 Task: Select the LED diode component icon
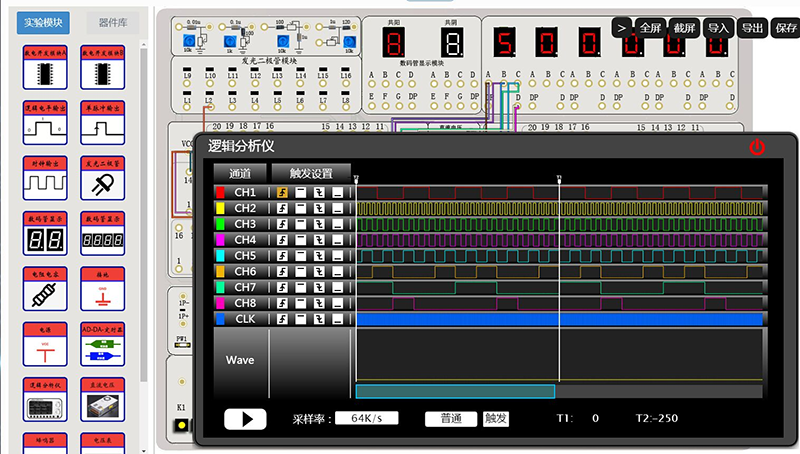(x=102, y=178)
